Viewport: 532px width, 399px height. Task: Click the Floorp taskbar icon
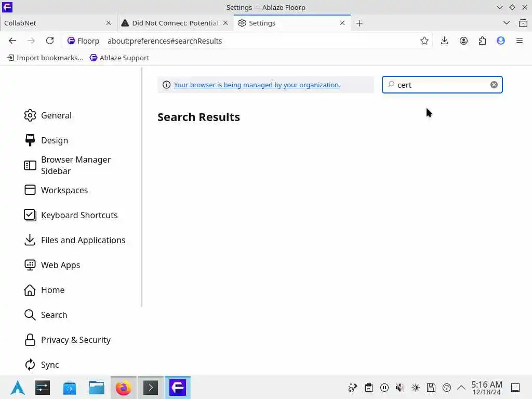[x=178, y=388]
